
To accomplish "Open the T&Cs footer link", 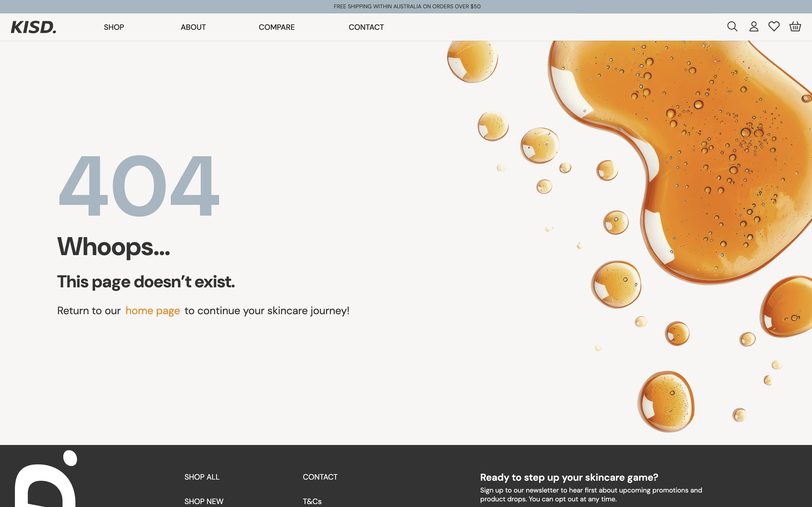I will point(312,501).
